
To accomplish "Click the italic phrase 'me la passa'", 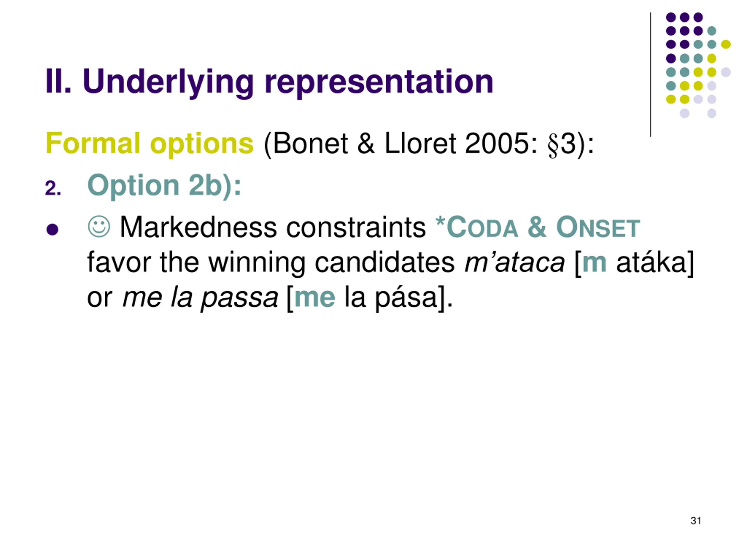I will [x=200, y=298].
